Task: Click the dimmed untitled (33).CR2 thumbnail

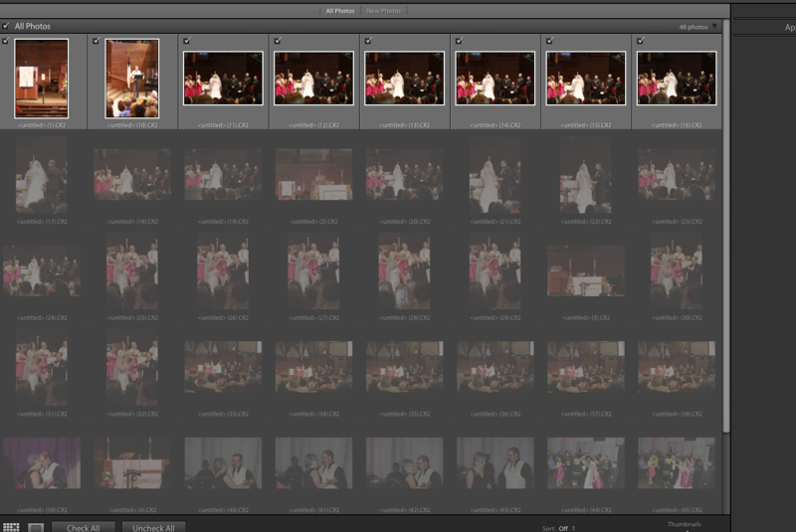Action: (x=223, y=367)
